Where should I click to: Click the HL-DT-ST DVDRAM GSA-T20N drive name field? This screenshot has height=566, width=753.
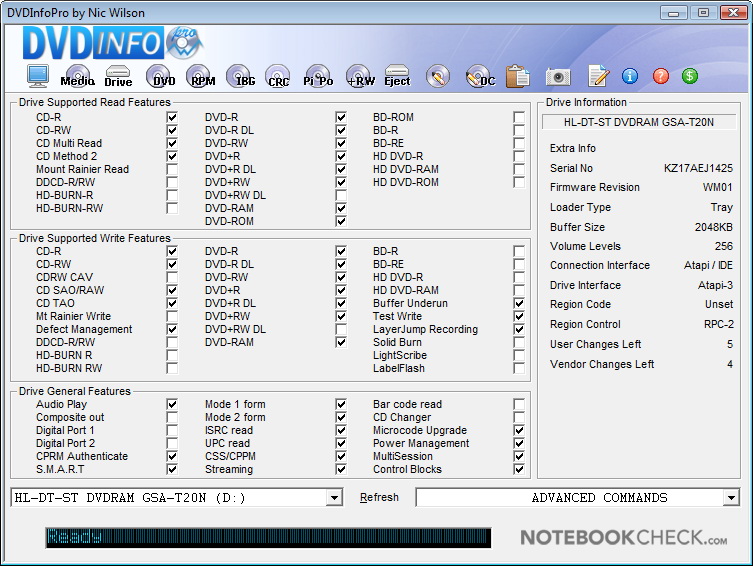[x=639, y=122]
